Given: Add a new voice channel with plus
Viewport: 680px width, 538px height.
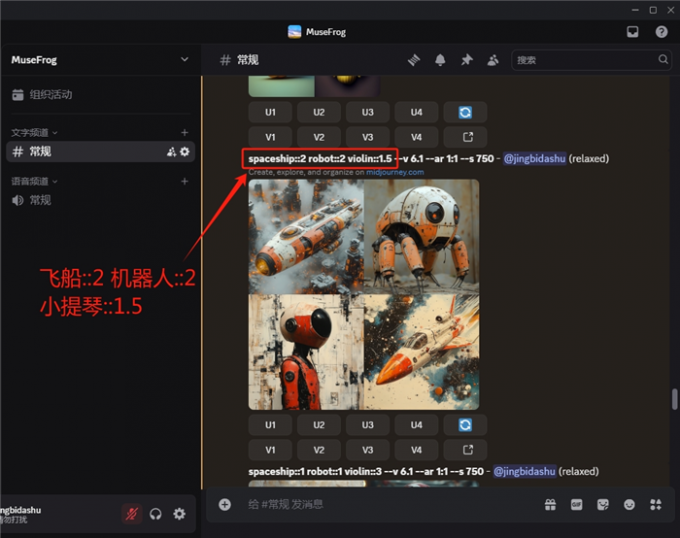Looking at the screenshot, I should click(x=185, y=181).
